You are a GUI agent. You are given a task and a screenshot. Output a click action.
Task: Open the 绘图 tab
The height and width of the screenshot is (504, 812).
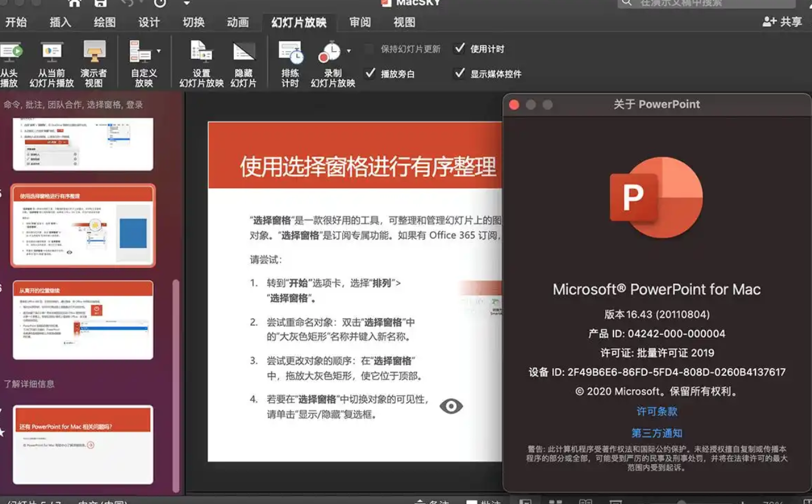105,22
